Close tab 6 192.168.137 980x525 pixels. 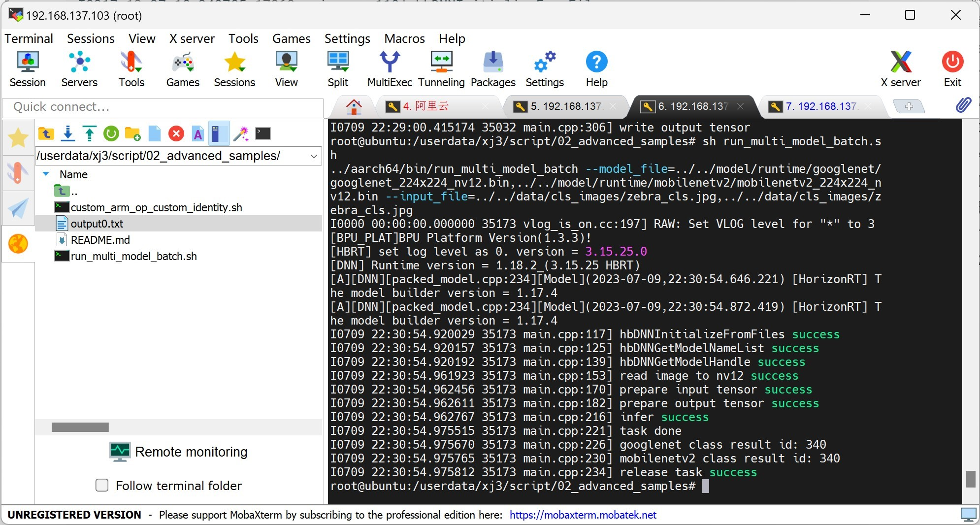click(740, 106)
